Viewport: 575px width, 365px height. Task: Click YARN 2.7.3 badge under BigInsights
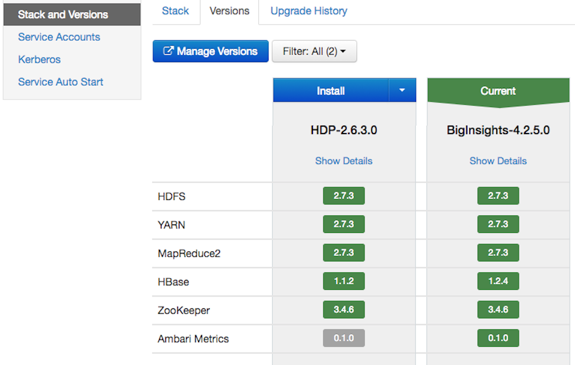coord(498,224)
